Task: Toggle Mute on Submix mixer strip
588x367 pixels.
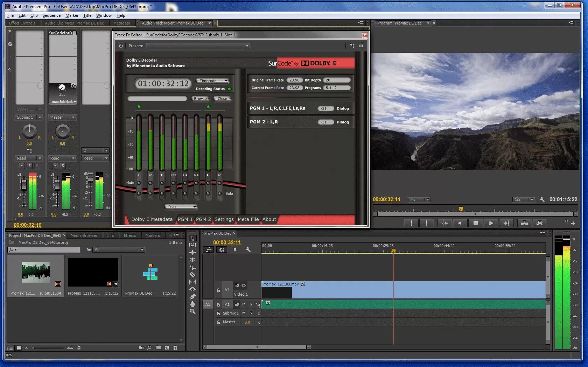Action: 55,166
